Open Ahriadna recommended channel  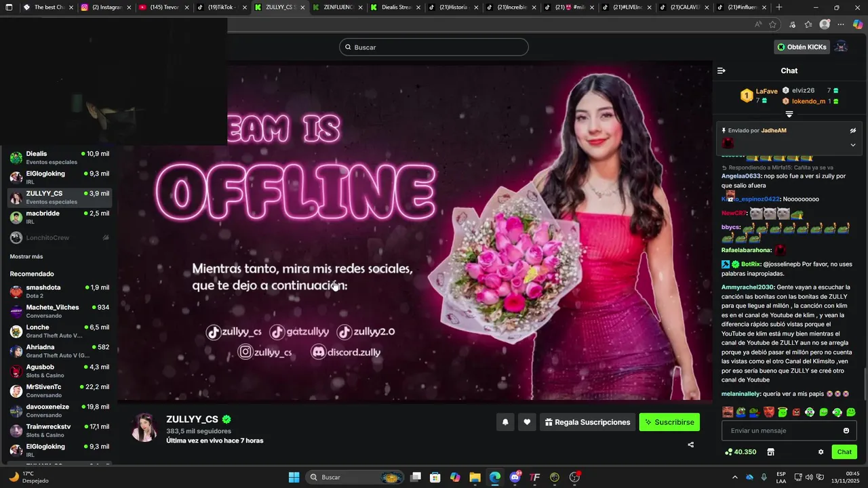(60, 351)
